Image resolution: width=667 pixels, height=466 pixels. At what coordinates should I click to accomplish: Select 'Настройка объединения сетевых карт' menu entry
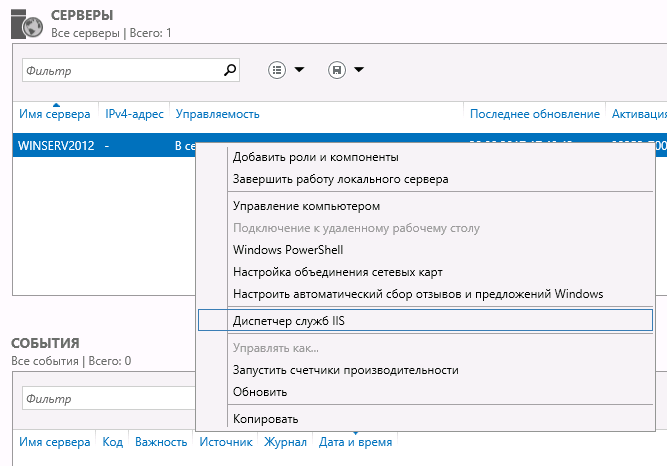click(x=337, y=272)
